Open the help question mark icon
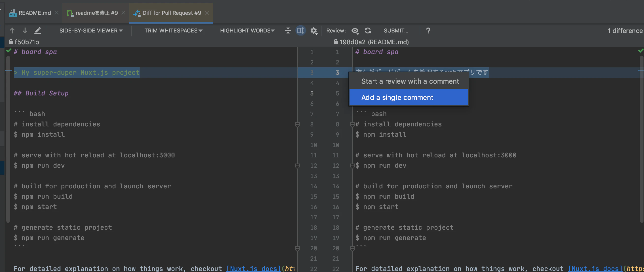This screenshot has width=644, height=272. point(428,30)
